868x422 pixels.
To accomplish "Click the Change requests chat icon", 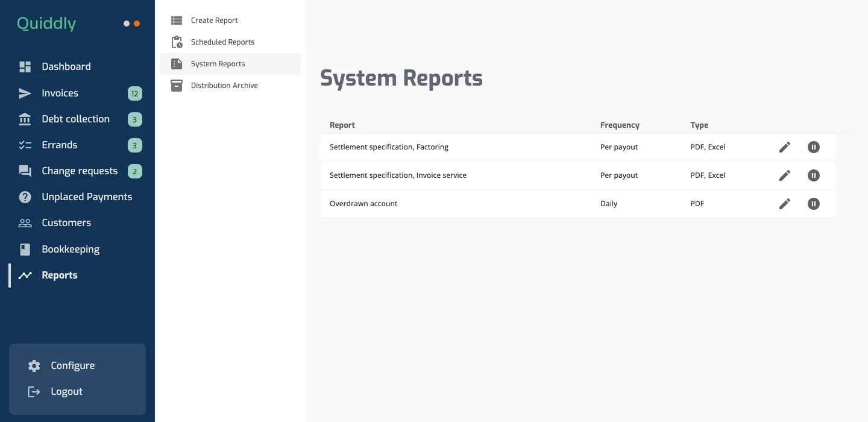I will pyautogui.click(x=25, y=171).
